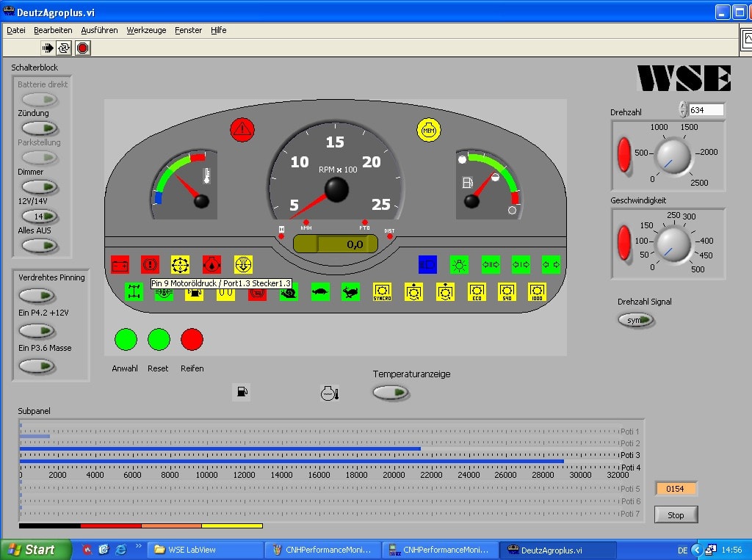Click the red battery charge indicator
The height and width of the screenshot is (560, 752).
click(120, 265)
